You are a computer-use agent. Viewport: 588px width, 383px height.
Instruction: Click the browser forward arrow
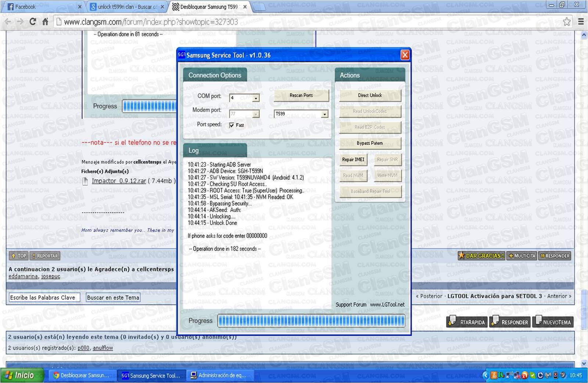[20, 22]
